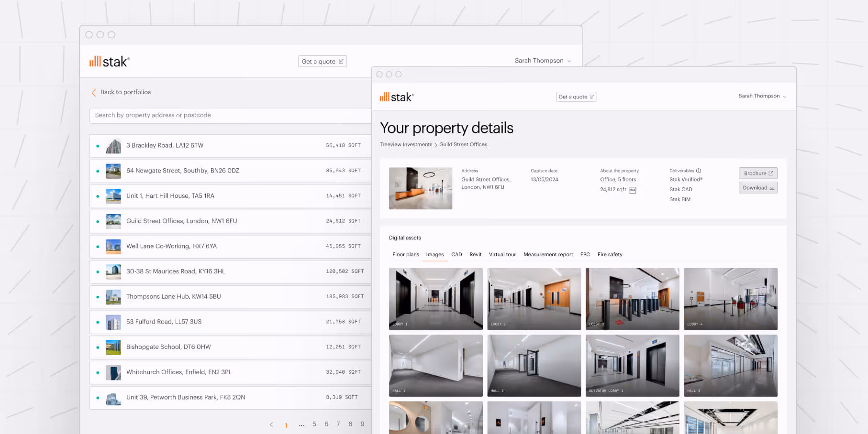868x434 pixels.
Task: Click the back arrow next to Back to portfolios
Action: [x=94, y=92]
